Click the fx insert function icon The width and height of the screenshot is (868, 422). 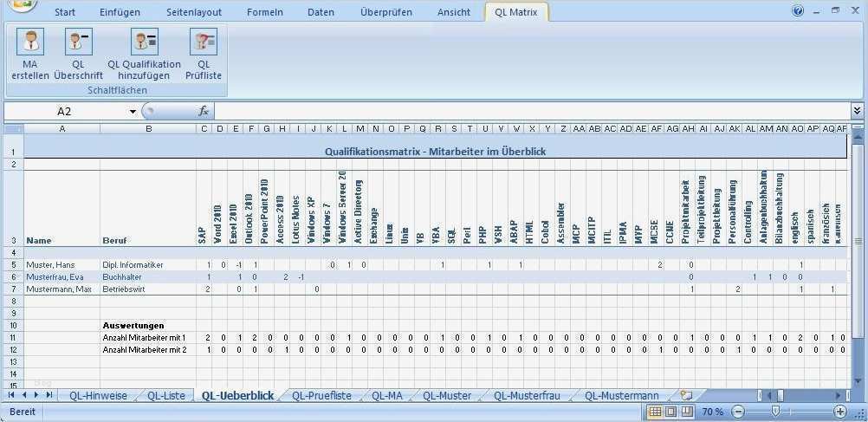204,111
